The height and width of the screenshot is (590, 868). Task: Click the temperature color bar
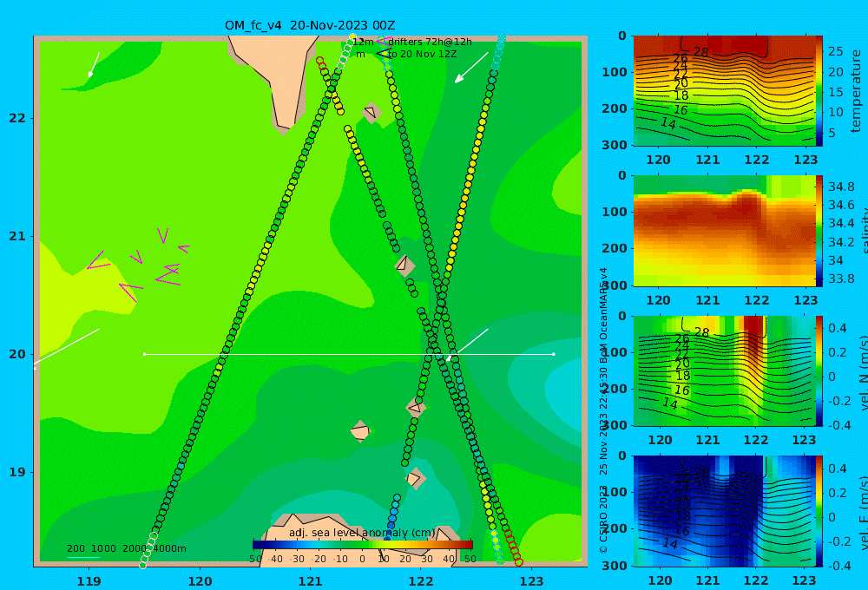[x=819, y=91]
